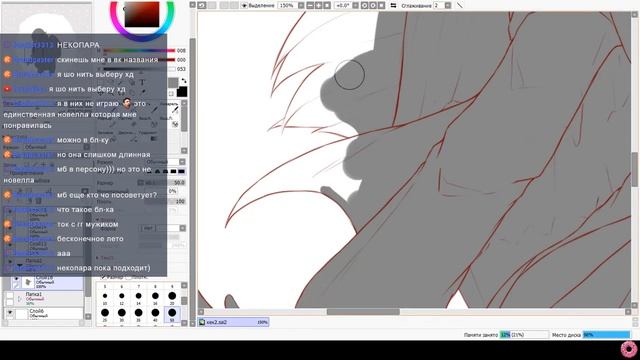Click chat message 'что такое бл-ка'

click(85, 209)
